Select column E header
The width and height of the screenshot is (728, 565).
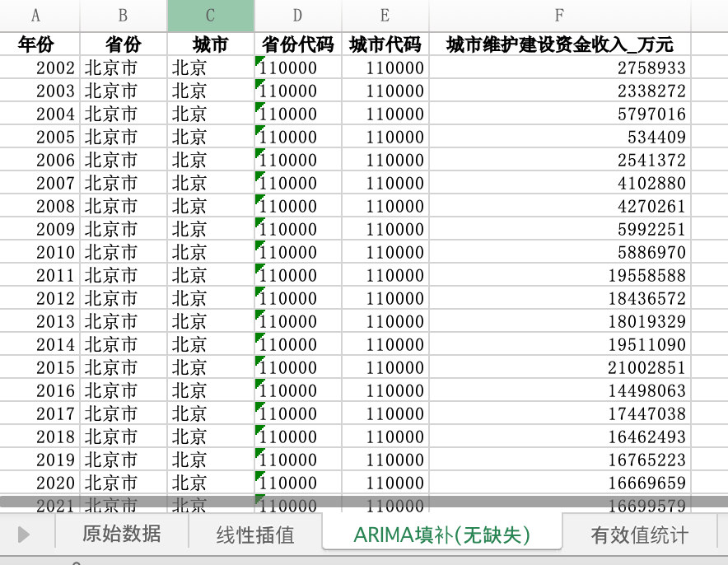pos(385,16)
